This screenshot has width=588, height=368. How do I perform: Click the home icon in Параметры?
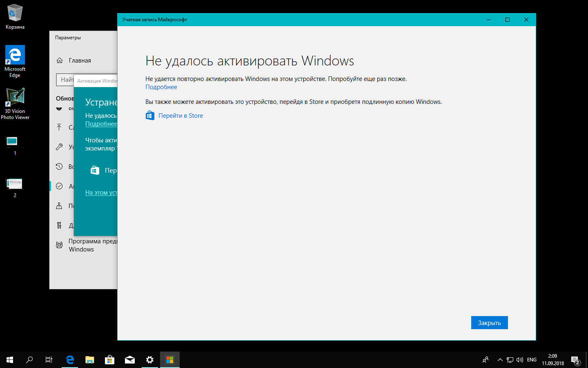(60, 61)
